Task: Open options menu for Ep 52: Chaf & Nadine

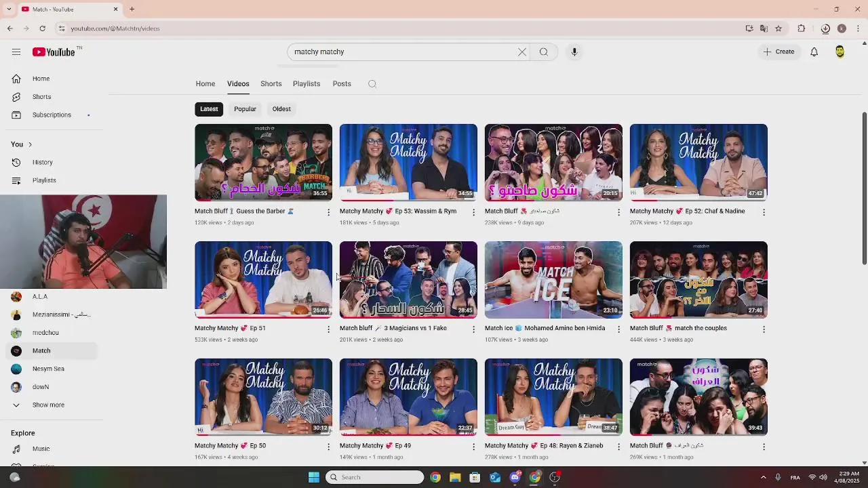Action: [x=764, y=212]
